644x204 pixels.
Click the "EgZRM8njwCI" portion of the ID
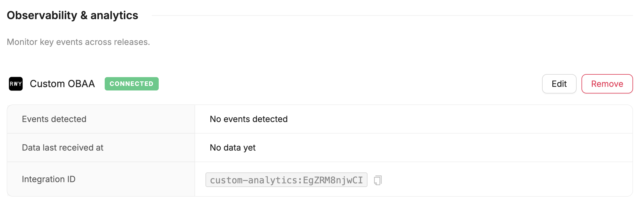click(333, 180)
